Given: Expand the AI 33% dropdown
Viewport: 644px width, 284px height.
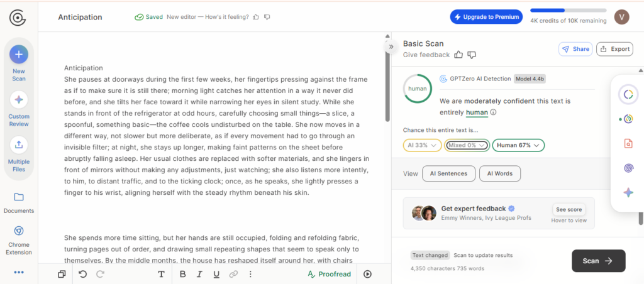Looking at the screenshot, I should [422, 145].
